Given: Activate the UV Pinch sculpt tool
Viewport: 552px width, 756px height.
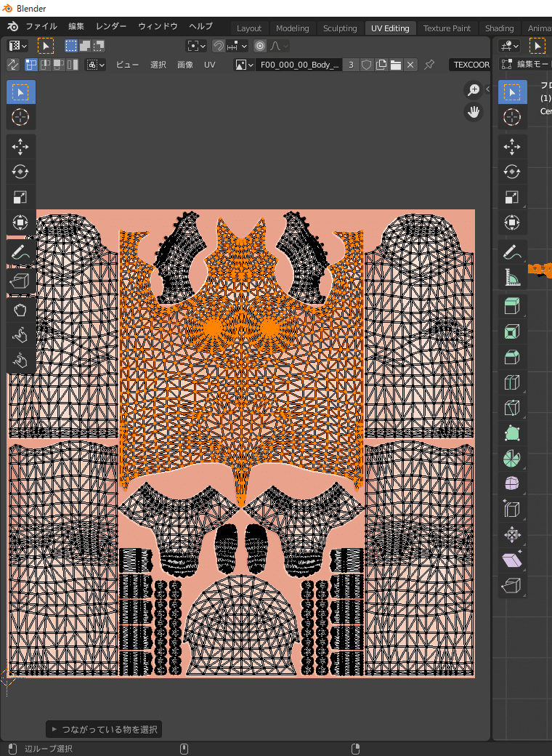Looking at the screenshot, I should click(x=21, y=360).
